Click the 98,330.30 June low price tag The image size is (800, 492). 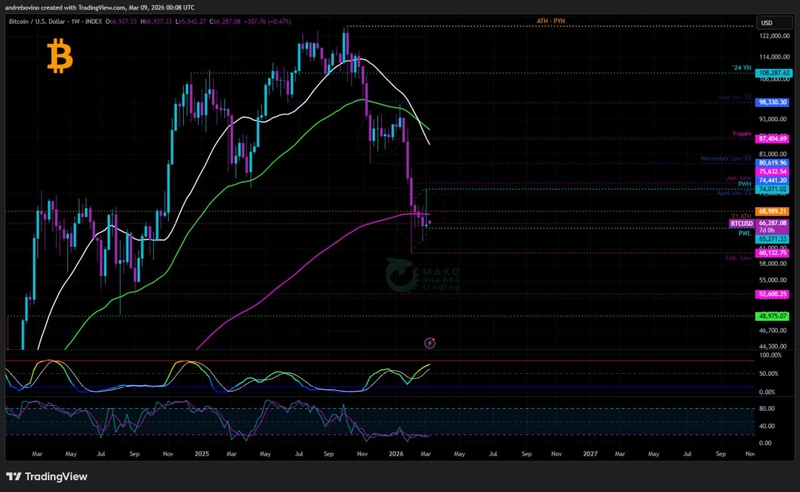[x=773, y=102]
